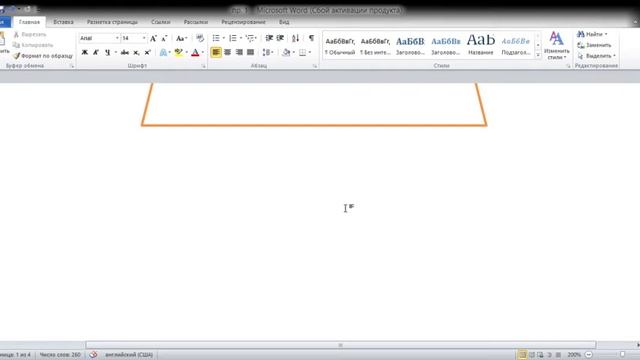The height and width of the screenshot is (360, 640).
Task: Click the Replace icon in Editing group
Action: coord(580,45)
